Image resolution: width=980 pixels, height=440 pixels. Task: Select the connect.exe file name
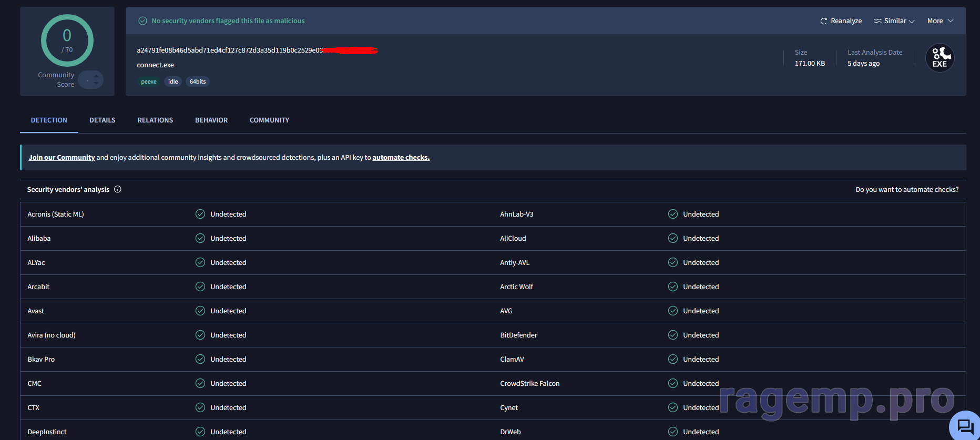[x=156, y=65]
